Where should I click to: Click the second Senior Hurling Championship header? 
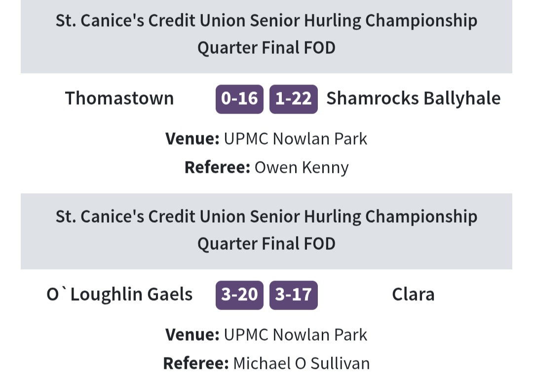click(x=266, y=217)
